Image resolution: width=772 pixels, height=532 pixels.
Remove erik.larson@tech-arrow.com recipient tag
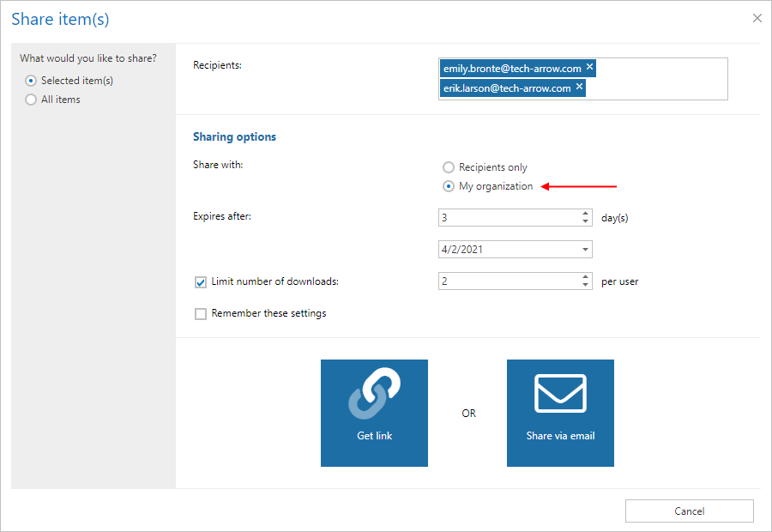click(x=579, y=88)
